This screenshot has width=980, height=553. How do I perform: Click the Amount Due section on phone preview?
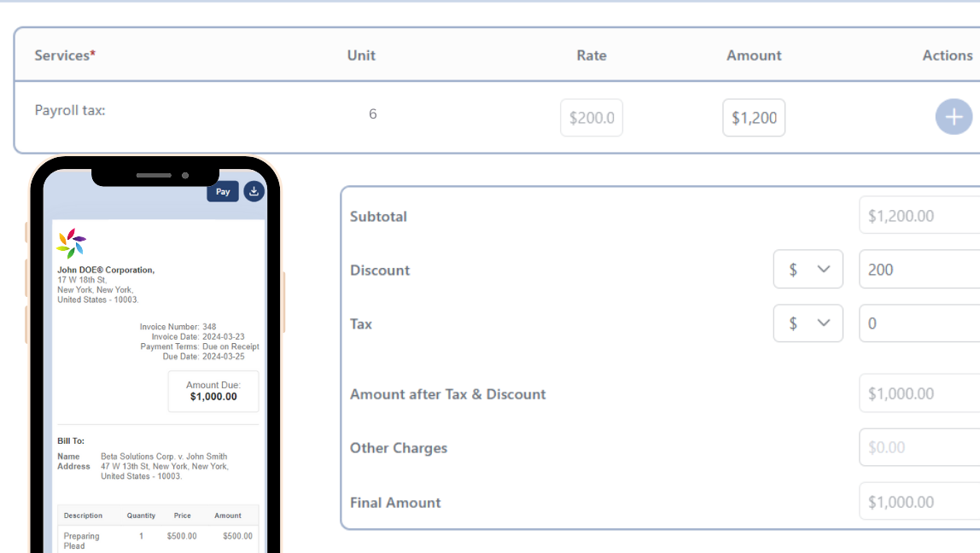coord(213,391)
